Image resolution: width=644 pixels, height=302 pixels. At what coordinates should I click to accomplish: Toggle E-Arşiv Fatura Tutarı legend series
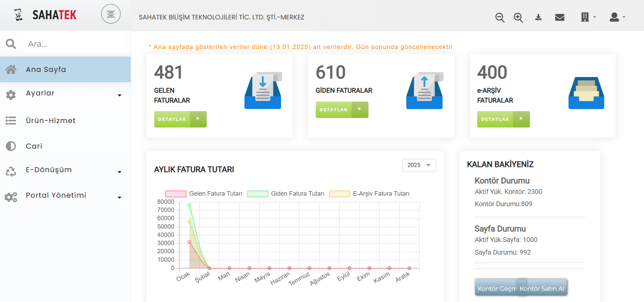(369, 194)
